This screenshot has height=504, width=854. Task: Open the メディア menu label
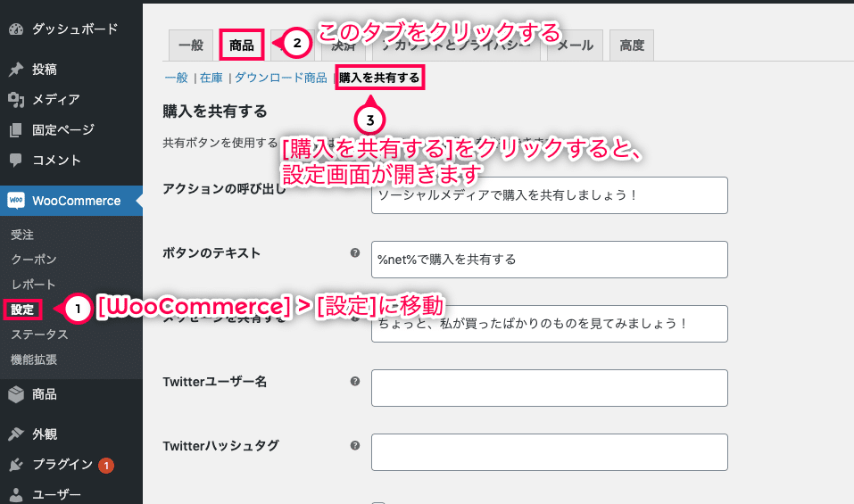click(55, 100)
